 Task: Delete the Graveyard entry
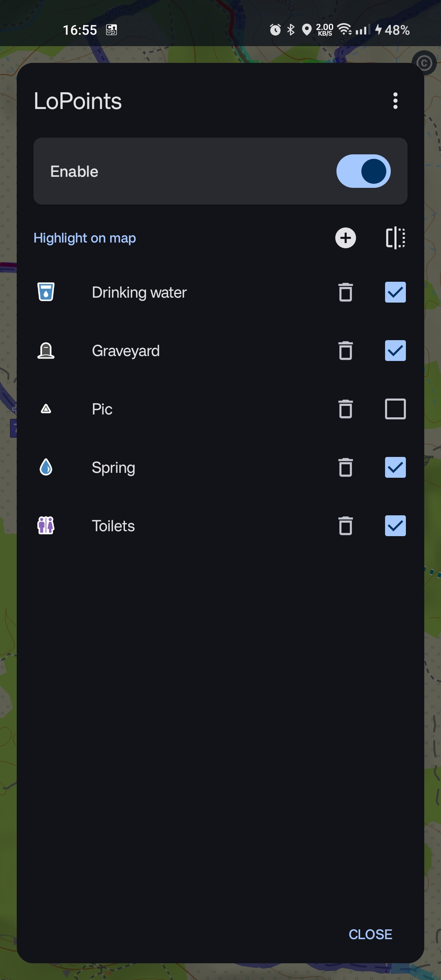(x=345, y=351)
